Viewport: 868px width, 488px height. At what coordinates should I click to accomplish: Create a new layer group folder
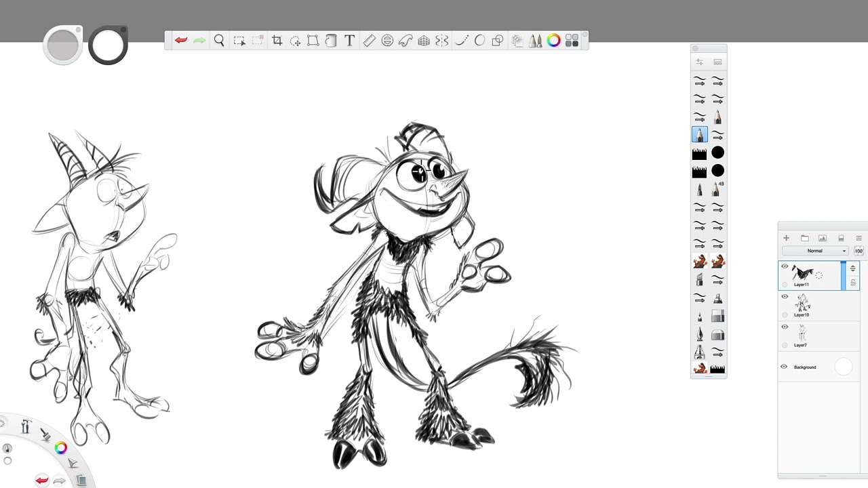point(804,238)
